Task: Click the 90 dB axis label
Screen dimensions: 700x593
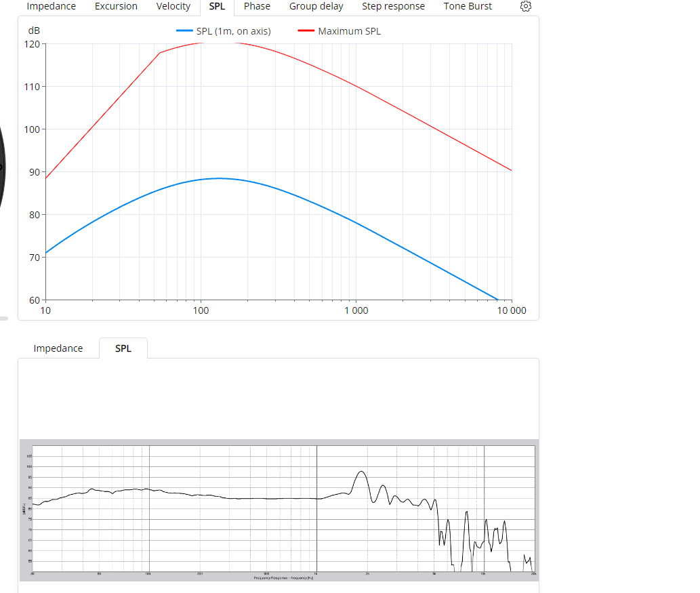Action: (x=35, y=172)
